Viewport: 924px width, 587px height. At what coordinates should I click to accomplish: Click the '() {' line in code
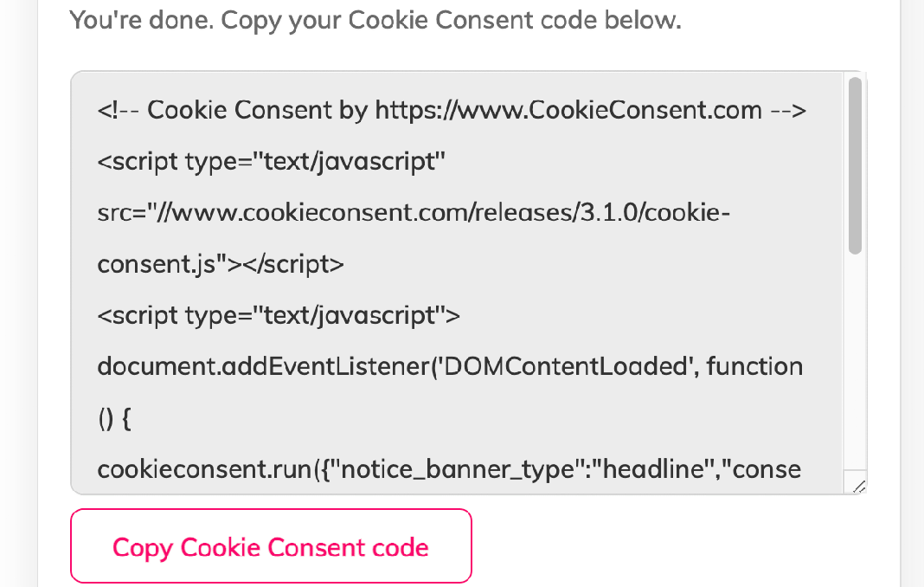point(115,418)
